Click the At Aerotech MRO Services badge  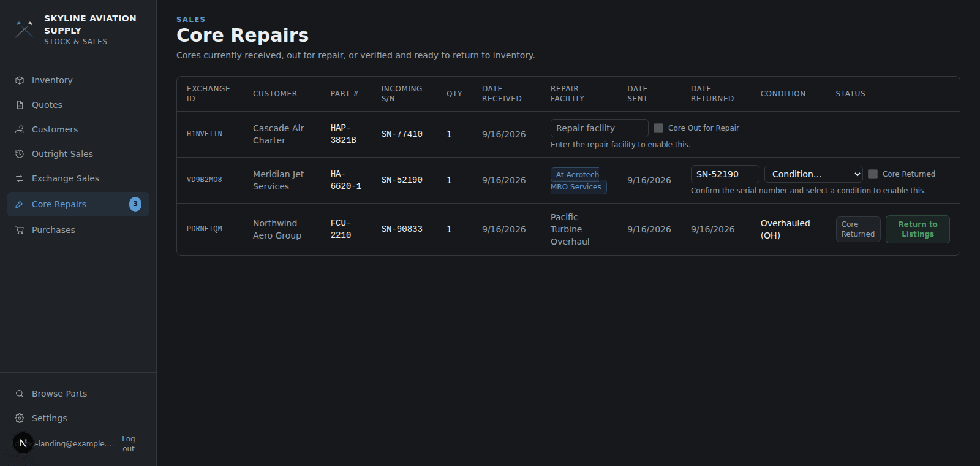click(578, 181)
